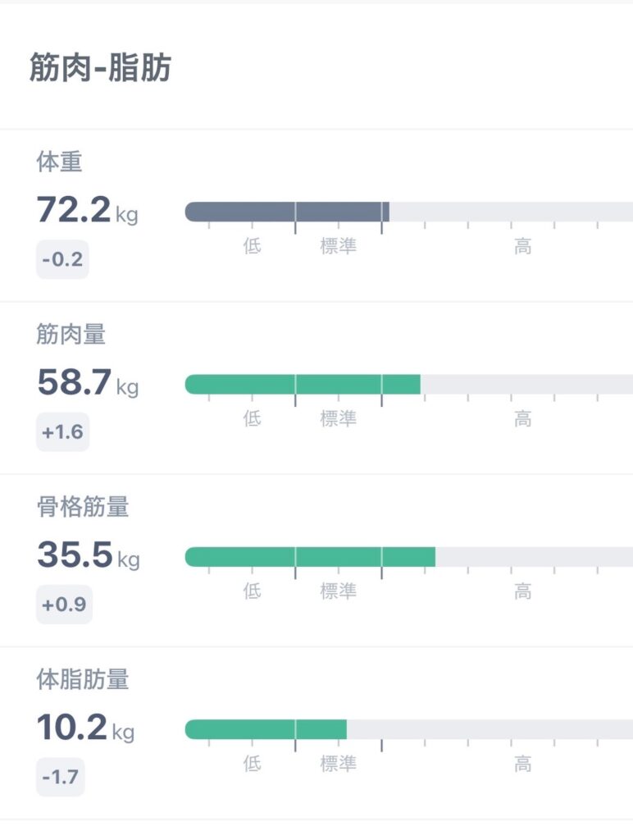Tap the 72.2 kg weight value
633x840 pixels.
87,212
